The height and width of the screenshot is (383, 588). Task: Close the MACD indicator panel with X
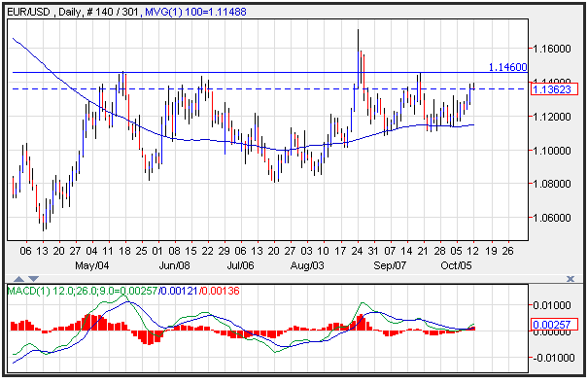click(571, 279)
